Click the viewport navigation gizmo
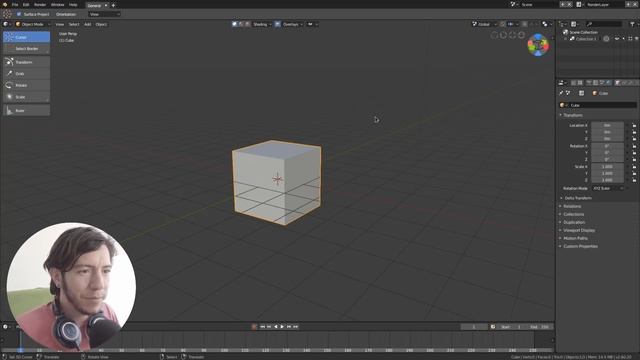640x360 pixels. (538, 45)
